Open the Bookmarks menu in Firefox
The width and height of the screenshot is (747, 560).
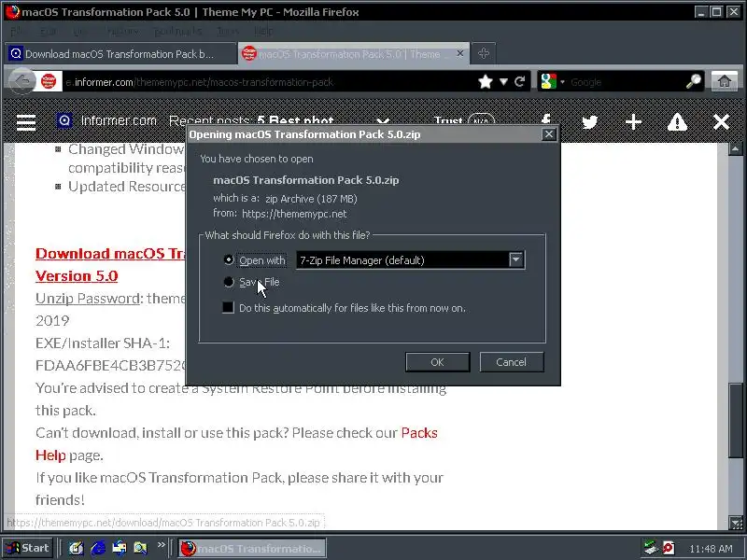[x=177, y=31]
